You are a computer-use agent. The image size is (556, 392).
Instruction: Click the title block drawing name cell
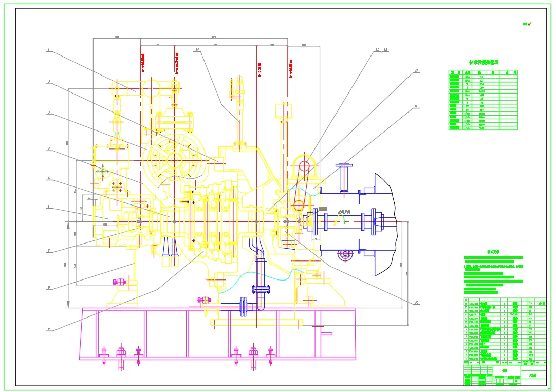coord(505,371)
